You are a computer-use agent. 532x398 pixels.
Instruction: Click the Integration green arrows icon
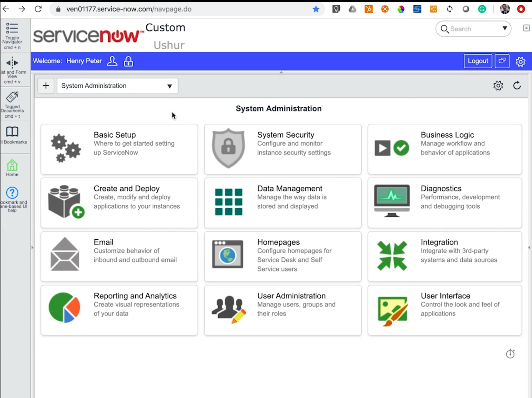[x=392, y=255]
